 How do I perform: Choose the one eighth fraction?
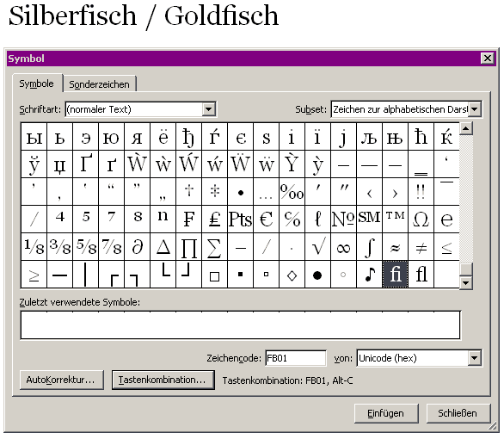[x=34, y=247]
